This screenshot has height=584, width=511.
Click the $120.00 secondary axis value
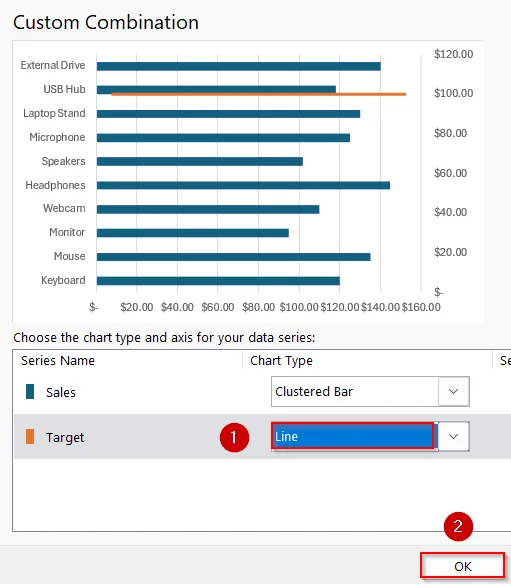(x=453, y=54)
